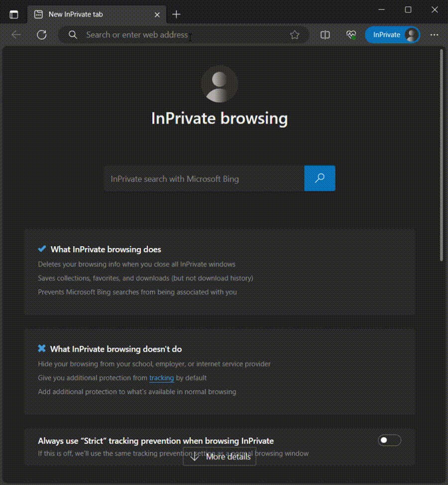Click the search magnifier inside the address bar
The image size is (448, 485).
tap(73, 35)
